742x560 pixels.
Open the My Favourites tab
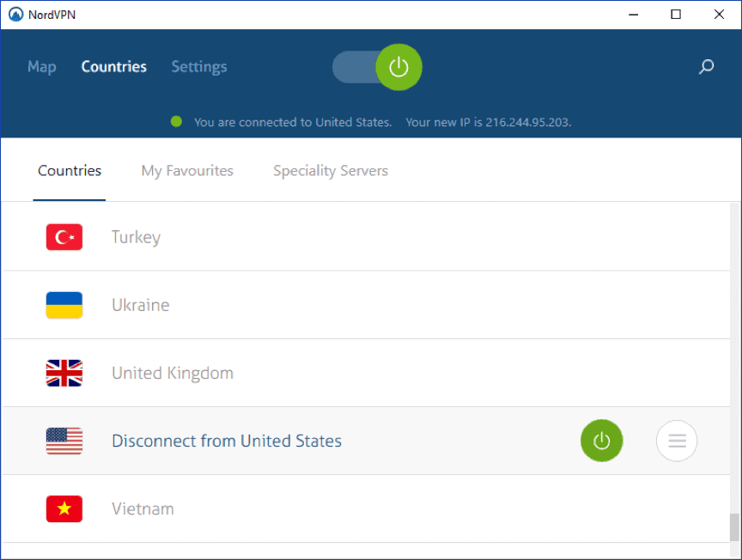pyautogui.click(x=187, y=170)
